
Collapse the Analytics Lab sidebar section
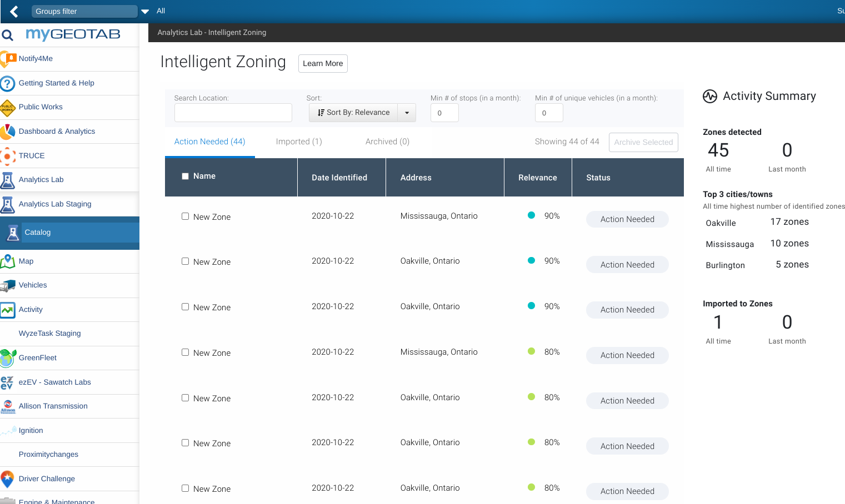pyautogui.click(x=41, y=180)
